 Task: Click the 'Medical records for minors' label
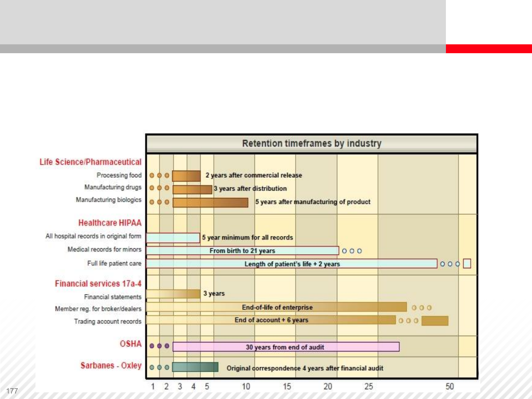pos(105,249)
